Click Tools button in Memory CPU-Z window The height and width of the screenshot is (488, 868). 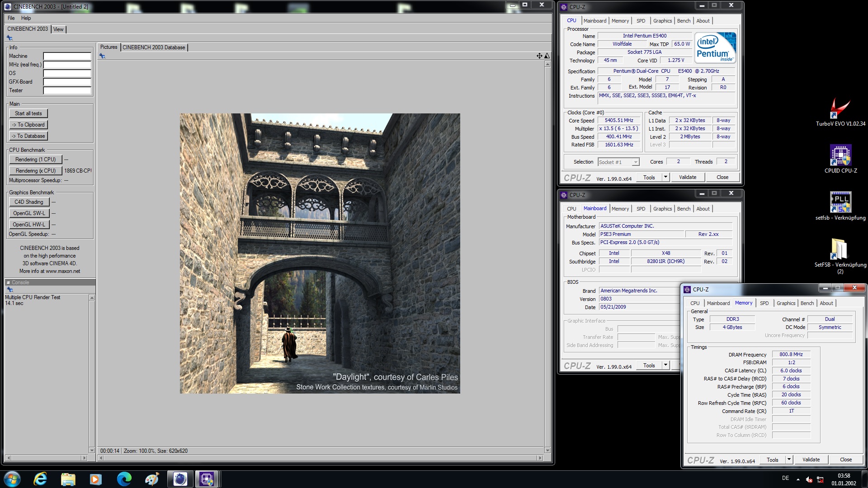[x=773, y=460]
